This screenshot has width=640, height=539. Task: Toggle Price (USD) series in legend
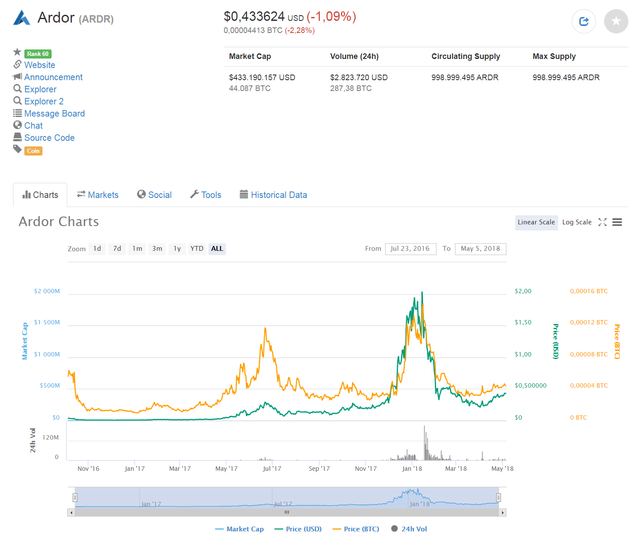click(298, 529)
